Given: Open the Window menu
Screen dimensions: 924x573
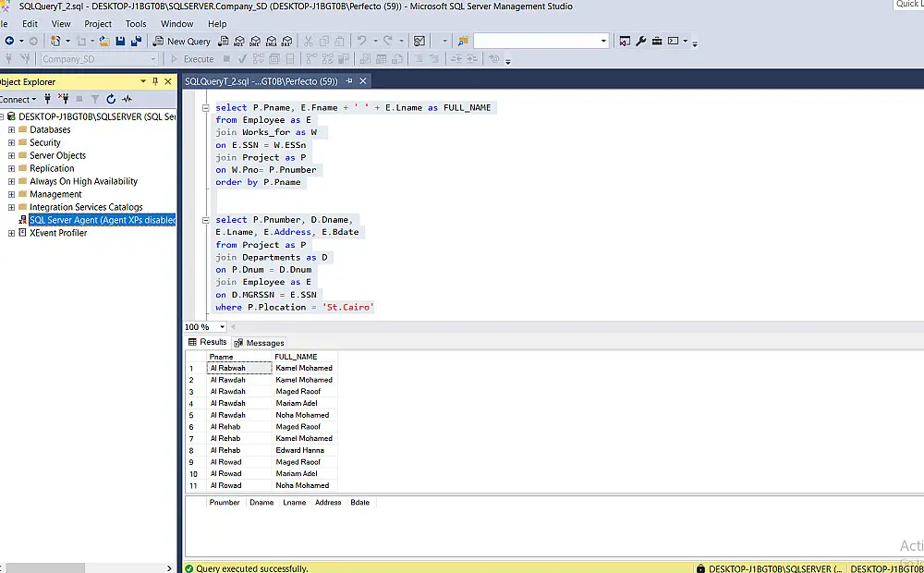Looking at the screenshot, I should (176, 24).
